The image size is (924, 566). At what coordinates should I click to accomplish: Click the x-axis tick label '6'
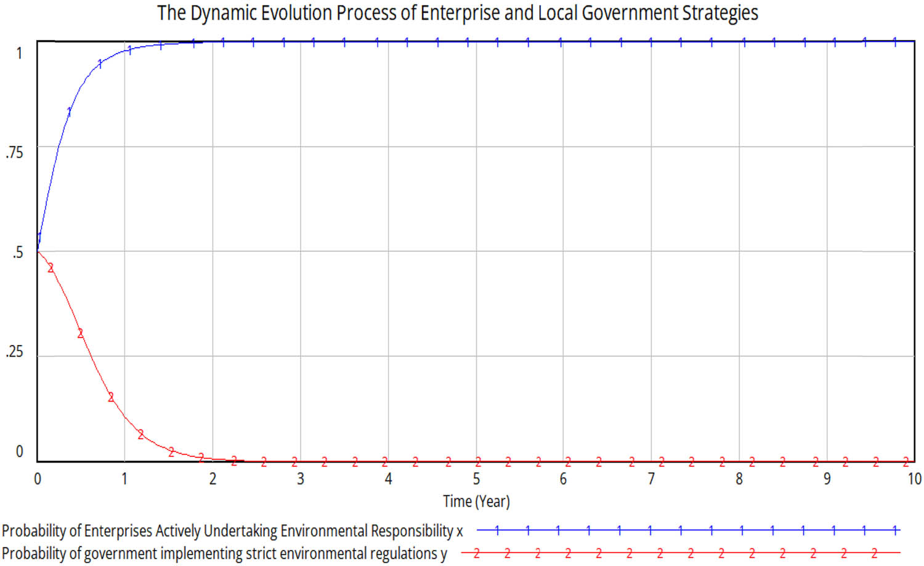(563, 479)
